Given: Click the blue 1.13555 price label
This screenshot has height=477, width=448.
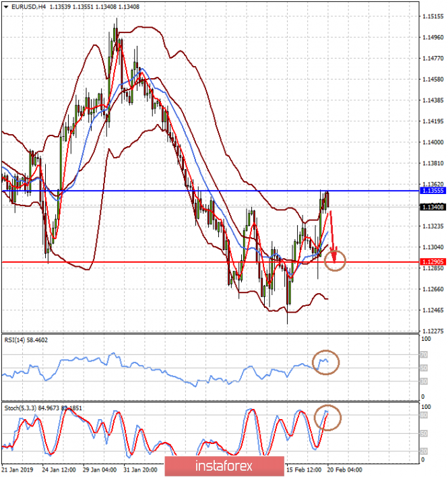Looking at the screenshot, I should [432, 191].
